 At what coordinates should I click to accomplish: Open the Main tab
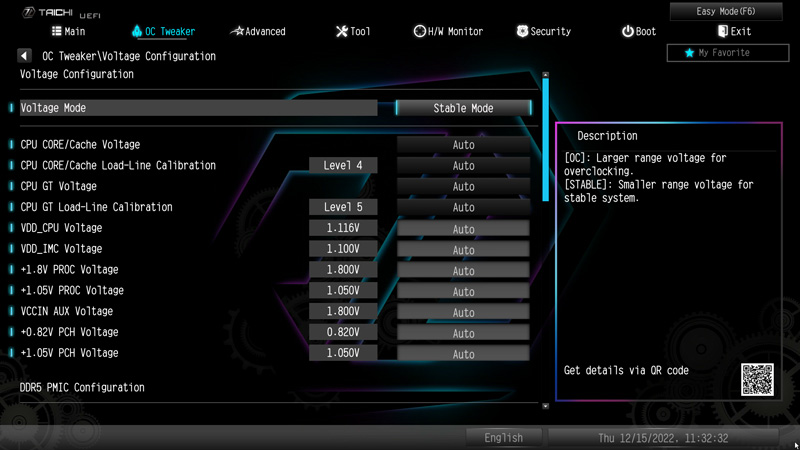[x=69, y=31]
